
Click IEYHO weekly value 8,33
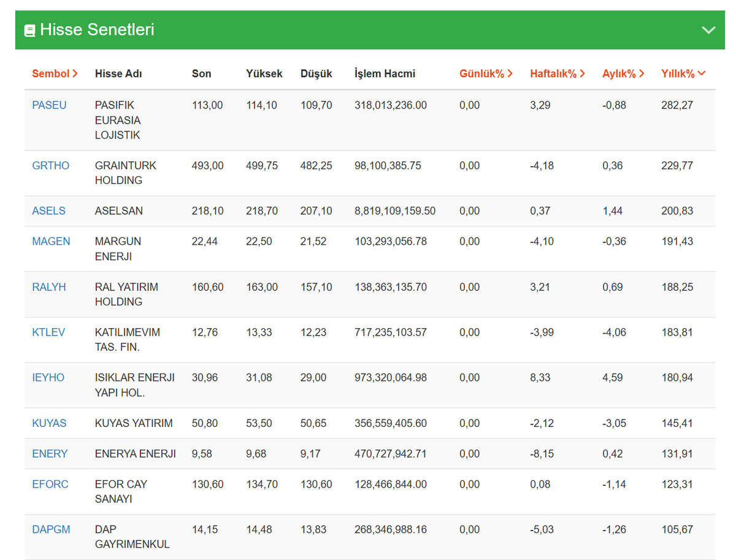point(540,378)
